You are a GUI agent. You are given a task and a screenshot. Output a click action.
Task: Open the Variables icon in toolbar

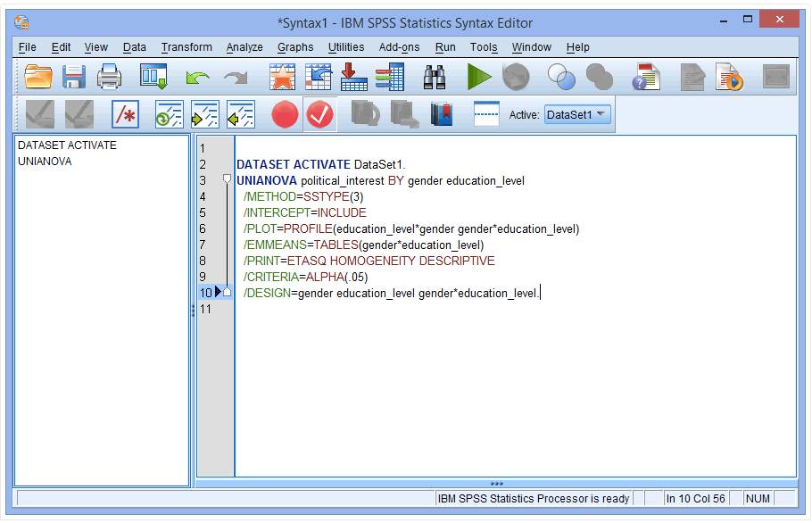point(389,77)
